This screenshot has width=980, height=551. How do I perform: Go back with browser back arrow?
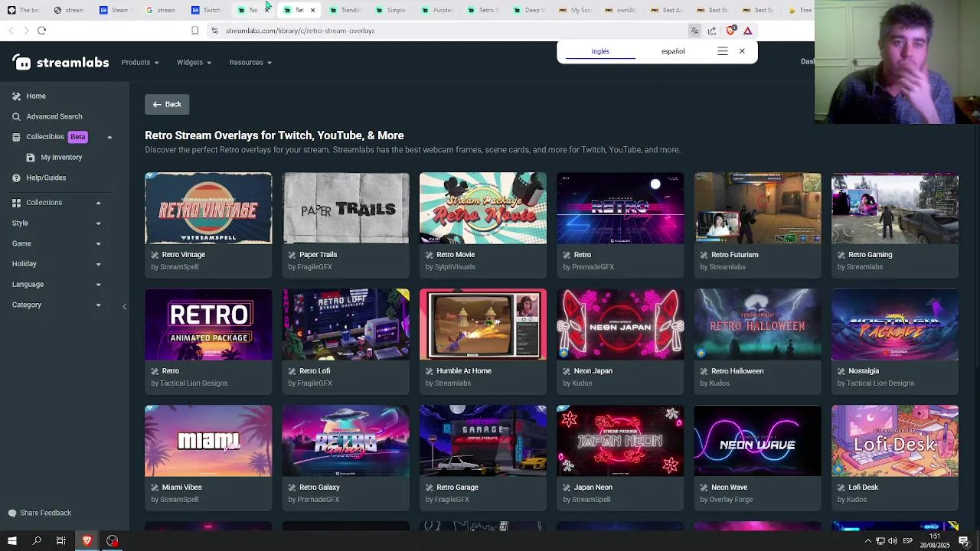(11, 31)
